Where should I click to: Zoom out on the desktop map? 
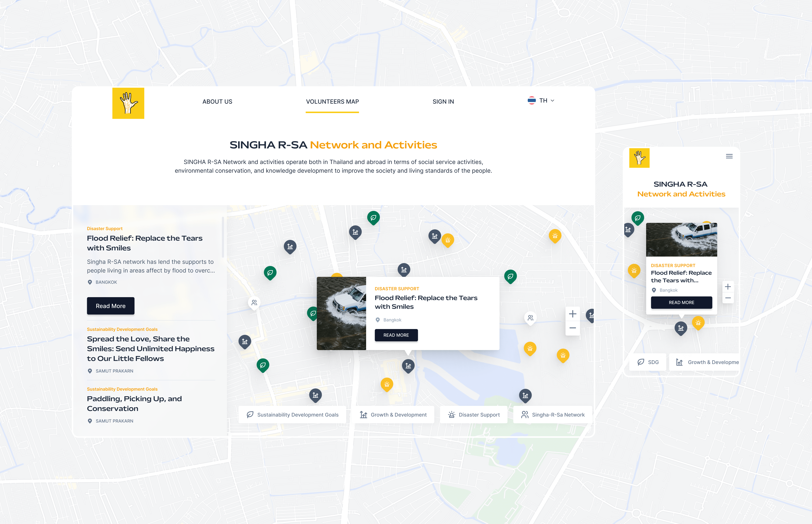(x=572, y=328)
